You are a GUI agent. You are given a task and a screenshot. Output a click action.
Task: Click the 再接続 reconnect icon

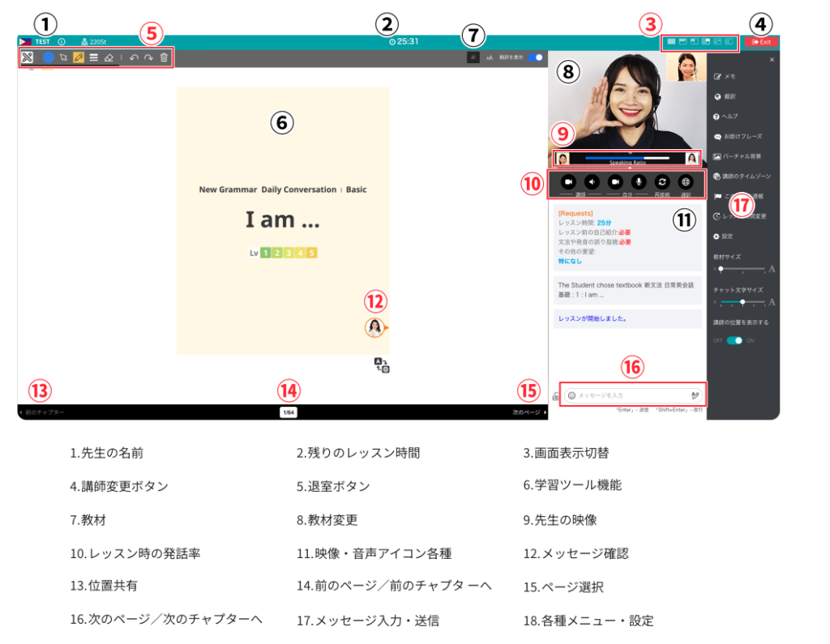[x=662, y=182]
